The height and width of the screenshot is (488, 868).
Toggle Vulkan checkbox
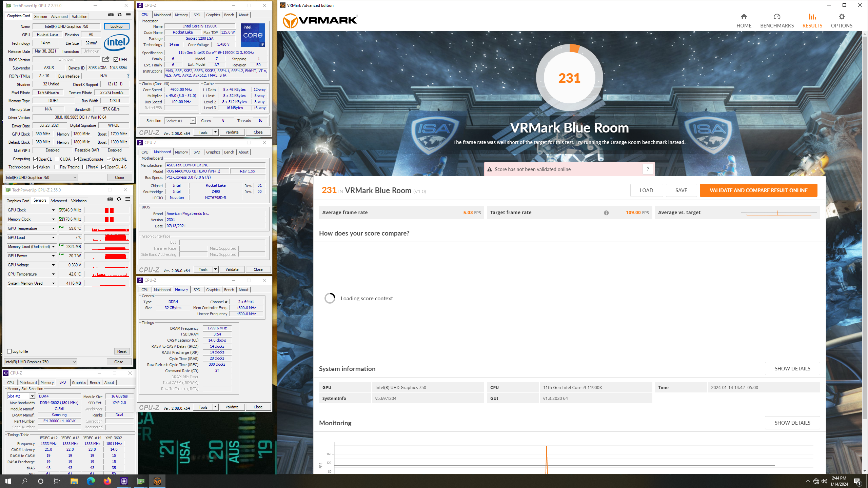coord(35,167)
